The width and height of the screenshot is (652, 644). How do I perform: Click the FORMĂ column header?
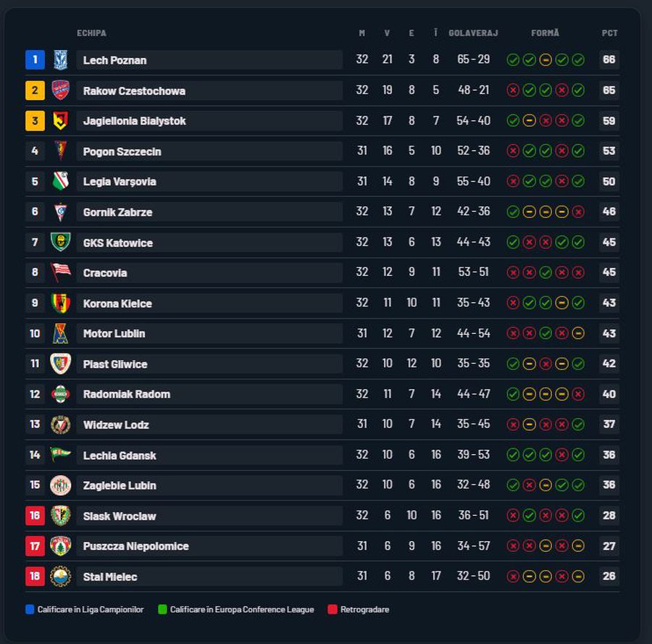(x=545, y=33)
